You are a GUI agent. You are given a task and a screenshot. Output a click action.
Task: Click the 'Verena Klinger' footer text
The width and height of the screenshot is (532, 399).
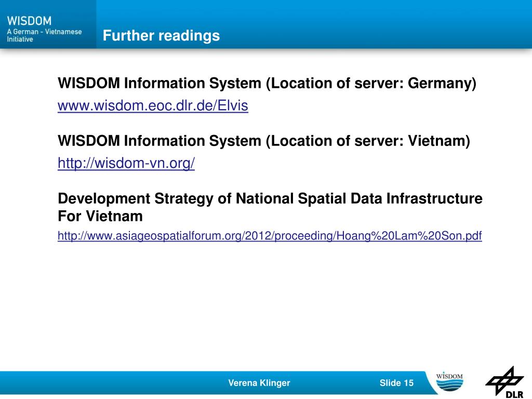tap(259, 383)
